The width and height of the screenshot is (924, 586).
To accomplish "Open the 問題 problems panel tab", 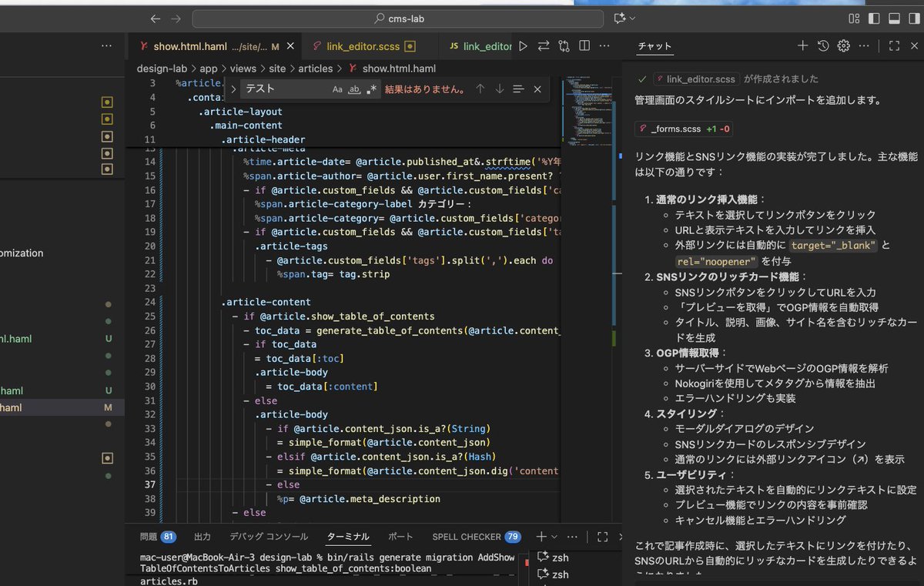I will (x=158, y=537).
